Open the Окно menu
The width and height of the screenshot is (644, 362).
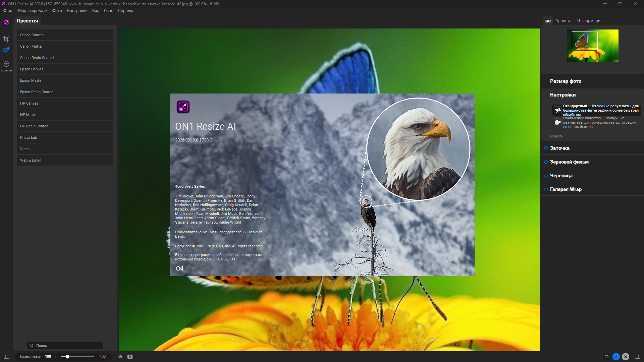[109, 11]
